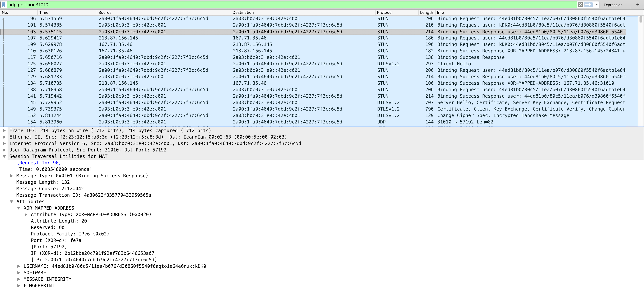Clear the display filter with X icon
Image resolution: width=644 pixels, height=290 pixels.
[x=580, y=5]
